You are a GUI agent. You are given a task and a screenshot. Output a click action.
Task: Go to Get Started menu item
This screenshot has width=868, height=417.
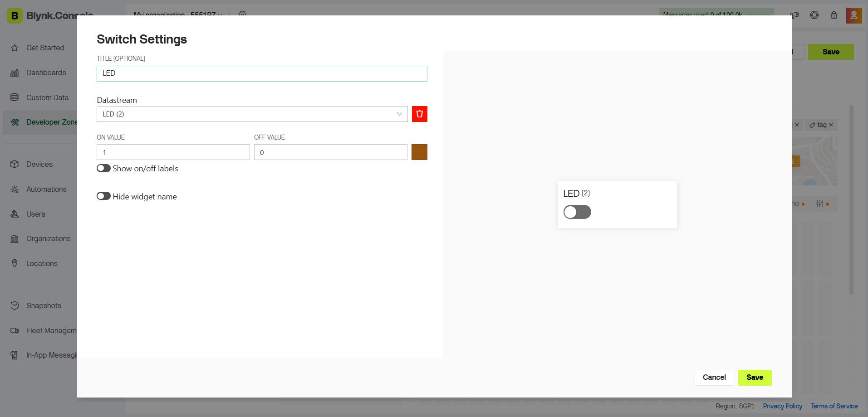pyautogui.click(x=45, y=48)
